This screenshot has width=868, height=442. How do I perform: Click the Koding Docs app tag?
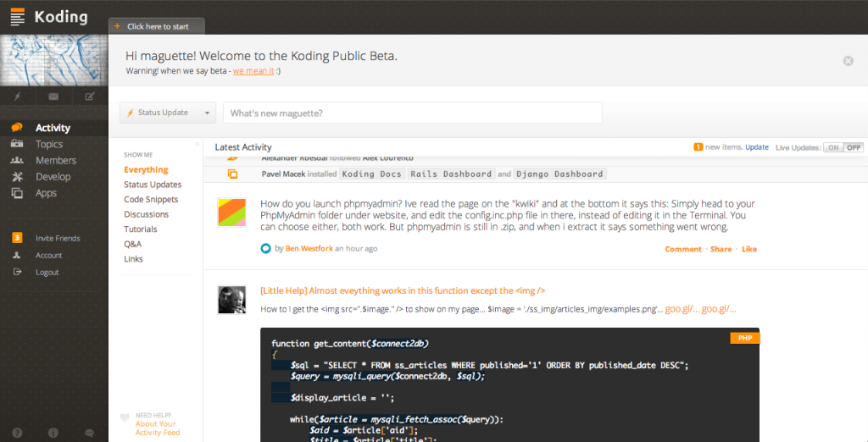click(x=372, y=174)
